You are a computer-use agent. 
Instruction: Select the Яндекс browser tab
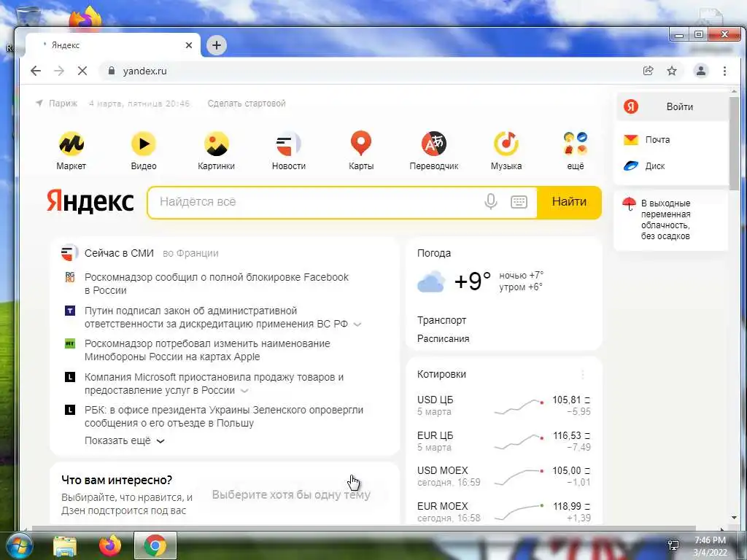112,45
